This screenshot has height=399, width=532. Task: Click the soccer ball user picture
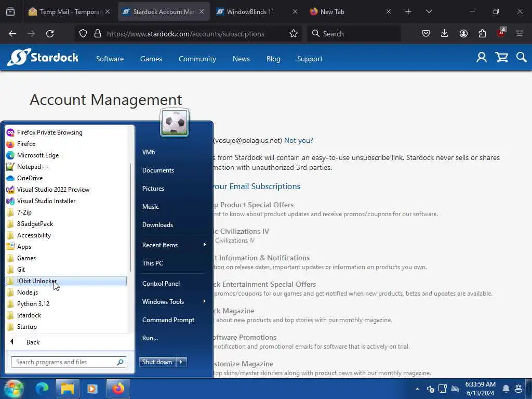(175, 123)
